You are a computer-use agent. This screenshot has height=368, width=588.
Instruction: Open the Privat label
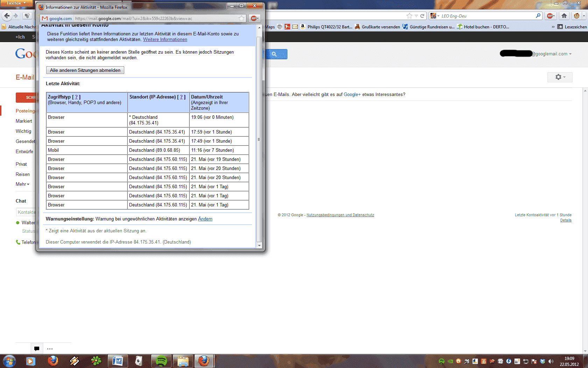[21, 164]
